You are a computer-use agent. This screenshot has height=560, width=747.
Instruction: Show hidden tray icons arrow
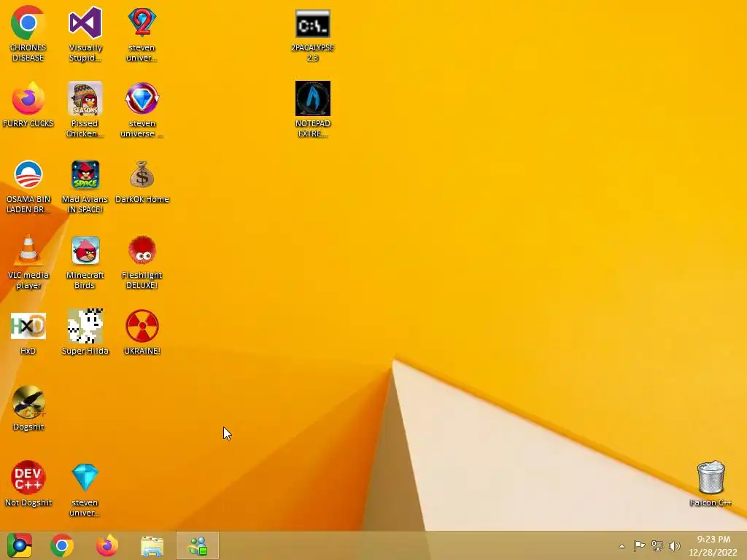[x=622, y=546]
